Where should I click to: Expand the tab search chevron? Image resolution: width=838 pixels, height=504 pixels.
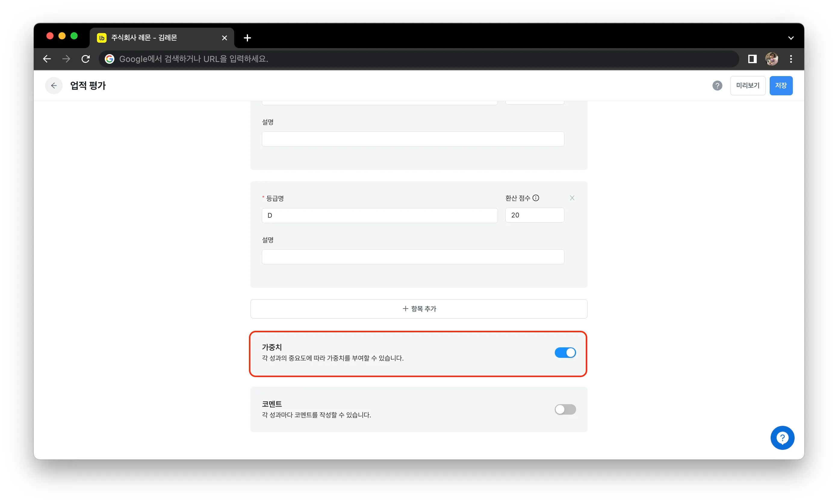point(791,38)
